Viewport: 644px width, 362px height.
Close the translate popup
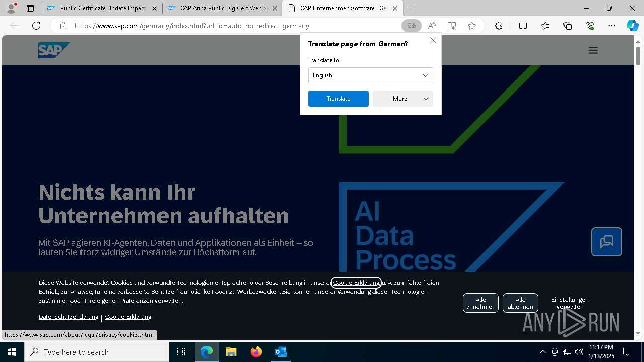coord(433,40)
